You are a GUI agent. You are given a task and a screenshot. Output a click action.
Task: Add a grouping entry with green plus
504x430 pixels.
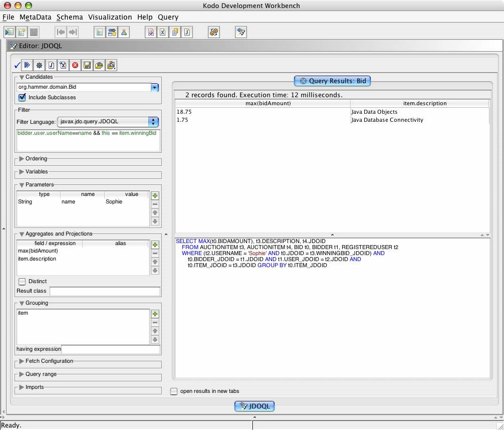click(155, 314)
